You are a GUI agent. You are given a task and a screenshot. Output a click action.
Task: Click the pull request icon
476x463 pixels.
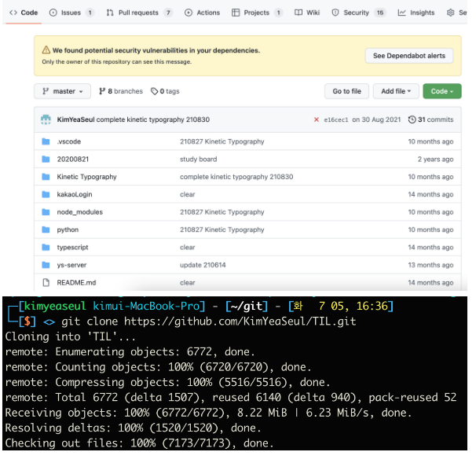coord(110,13)
